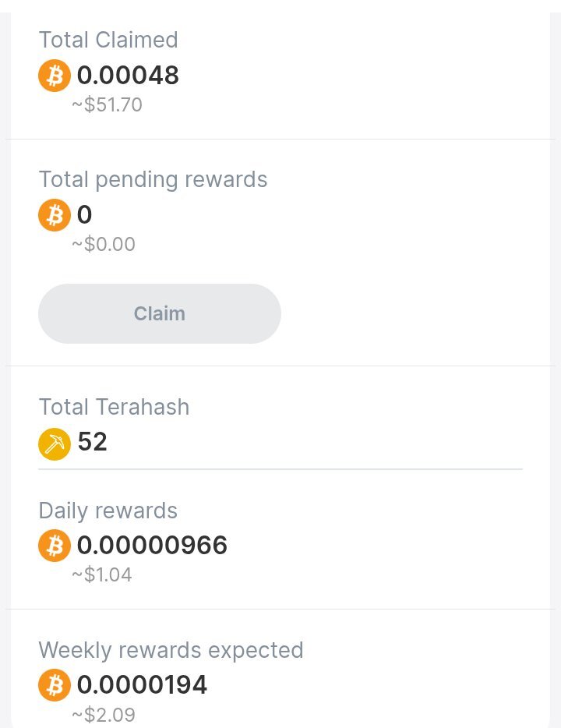
Task: Click the ~$0.00 pending dollar value
Action: click(104, 244)
